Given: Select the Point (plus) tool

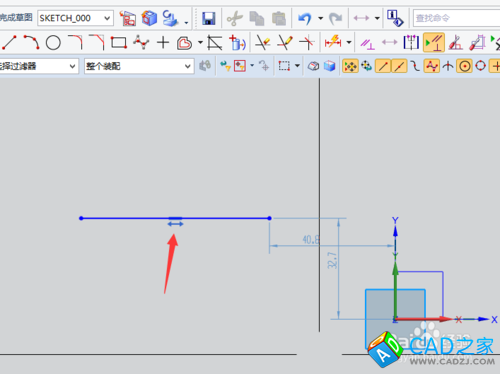Looking at the screenshot, I should 163,42.
